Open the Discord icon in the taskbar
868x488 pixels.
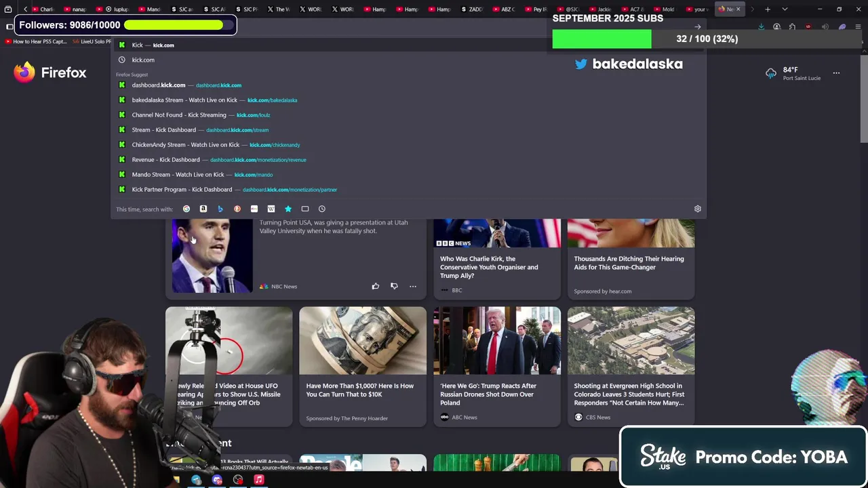click(217, 480)
